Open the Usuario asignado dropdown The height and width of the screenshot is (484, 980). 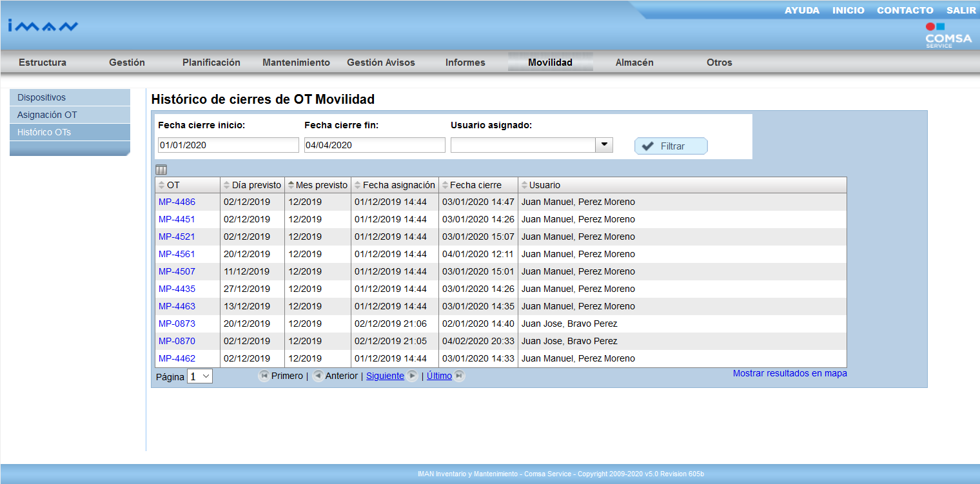603,145
